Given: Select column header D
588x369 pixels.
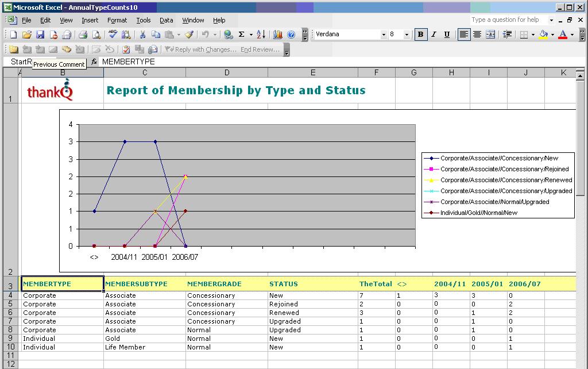Looking at the screenshot, I should click(x=227, y=73).
